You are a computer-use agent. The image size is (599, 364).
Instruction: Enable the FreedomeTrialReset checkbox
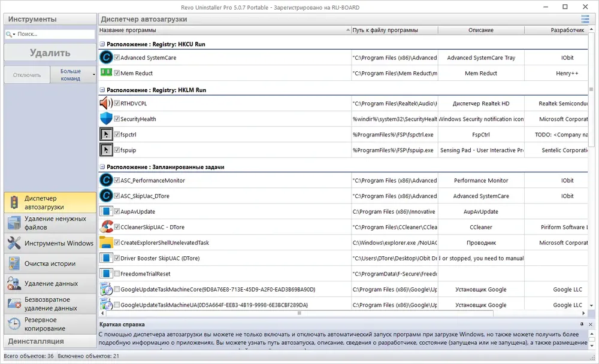[117, 274]
